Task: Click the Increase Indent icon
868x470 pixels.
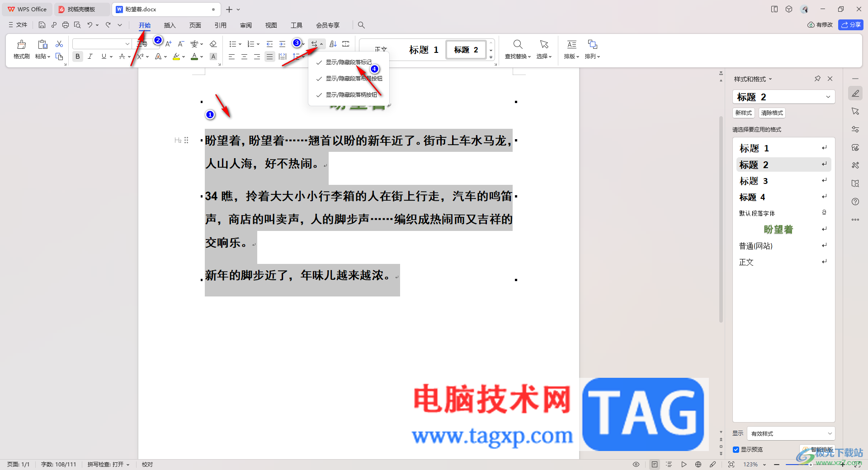Action: coord(282,44)
